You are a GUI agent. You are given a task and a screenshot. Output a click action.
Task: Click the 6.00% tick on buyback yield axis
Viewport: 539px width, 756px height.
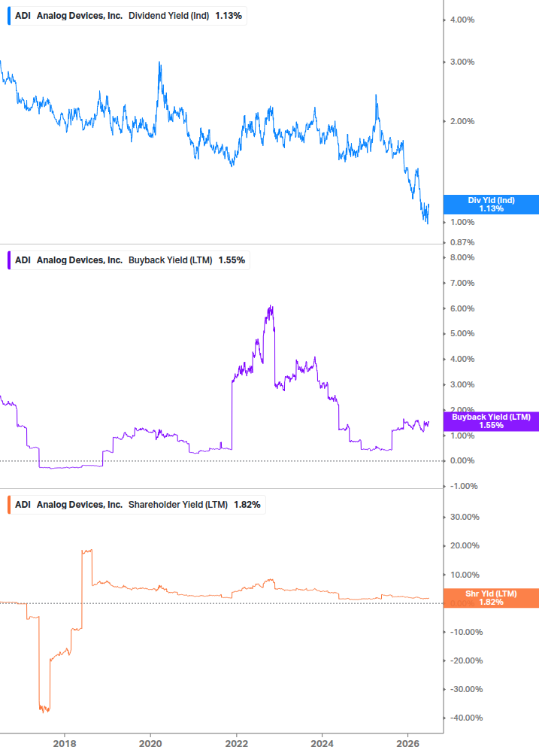(462, 308)
